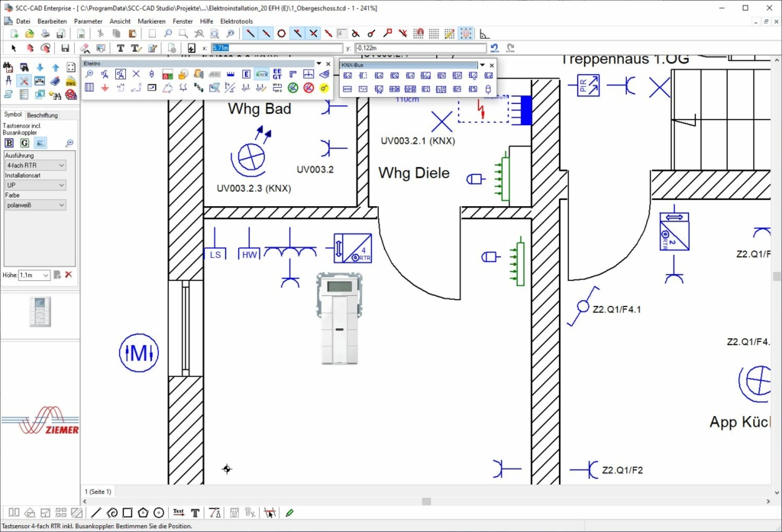Click the '1 (Seite 1)' page tab
This screenshot has width=782, height=532.
[x=99, y=492]
